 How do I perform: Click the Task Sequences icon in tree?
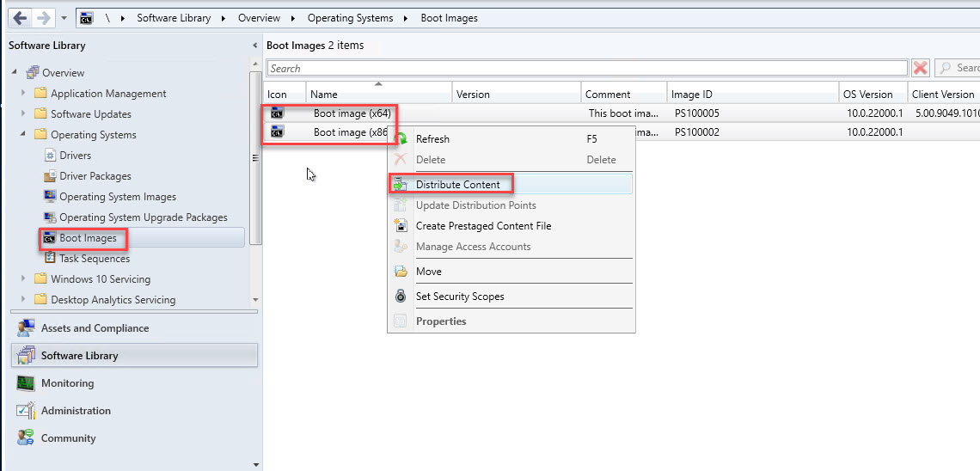[50, 259]
